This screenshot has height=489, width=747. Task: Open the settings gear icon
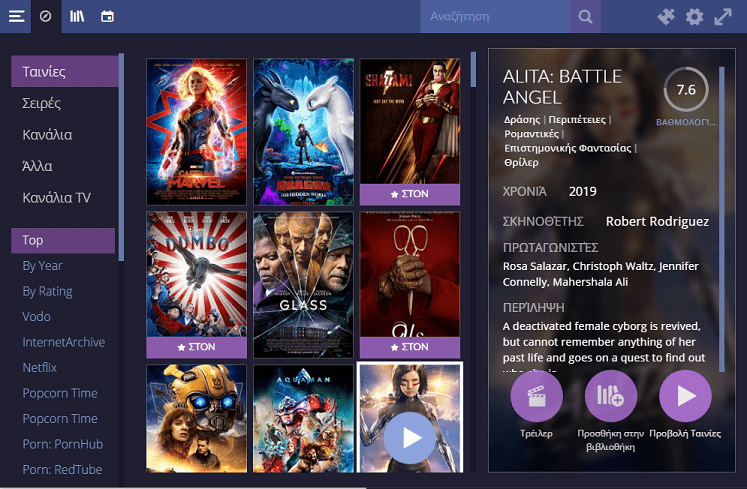(694, 17)
